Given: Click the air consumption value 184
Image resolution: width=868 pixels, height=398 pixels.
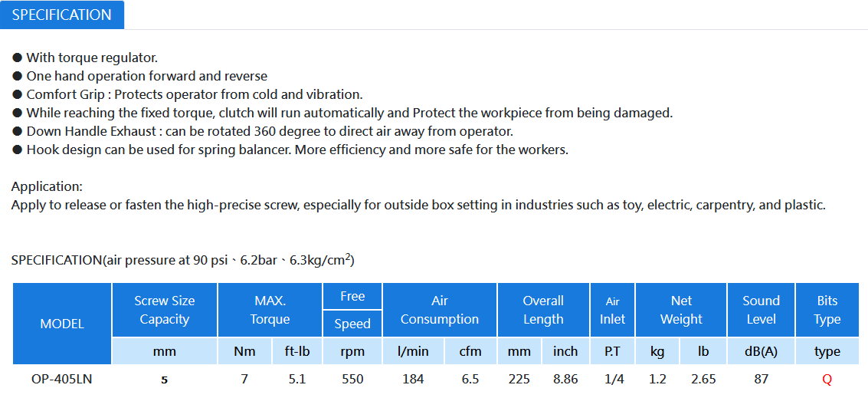Looking at the screenshot, I should (413, 379).
